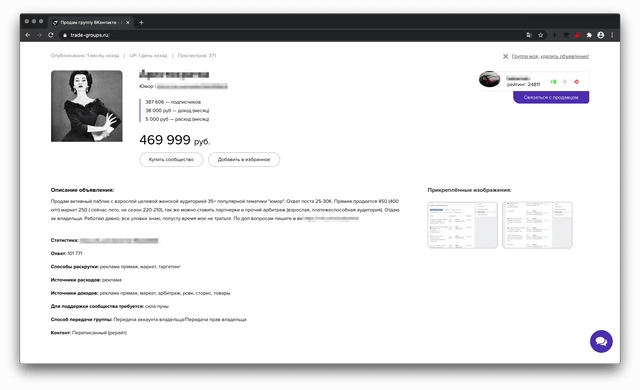The height and width of the screenshot is (390, 640).
Task: Click the '5 000 руб — расход (месяц)' line
Action: pos(177,119)
